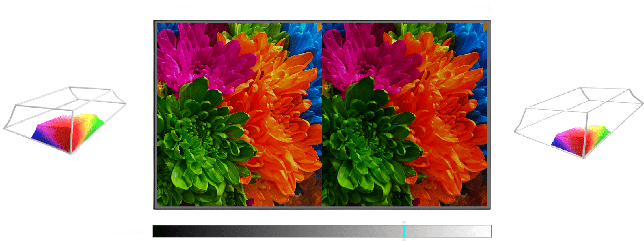
Task: Click the colored gamut solid inside the left wireframe
Action: (x=68, y=131)
